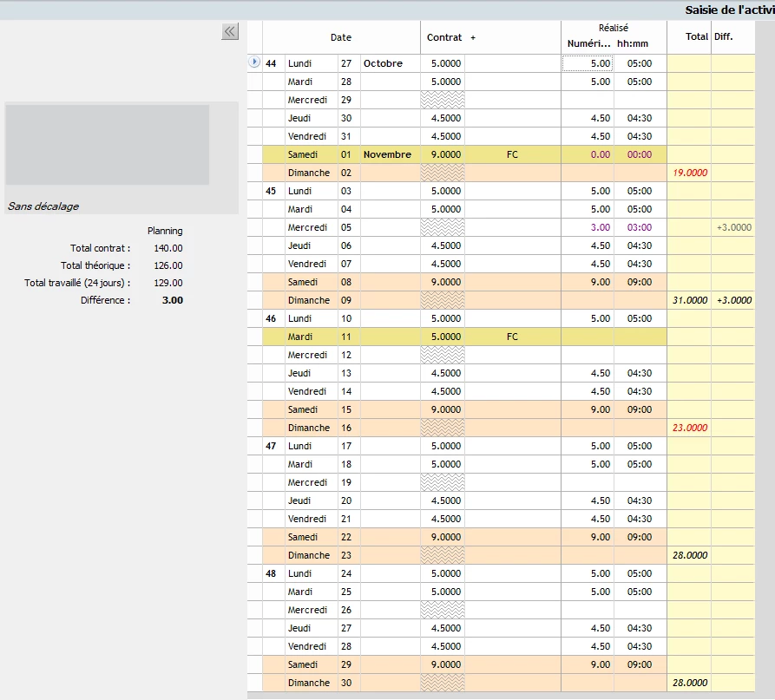The height and width of the screenshot is (700, 775).
Task: Click the plus sign next to Contrat header
Action: 473,37
